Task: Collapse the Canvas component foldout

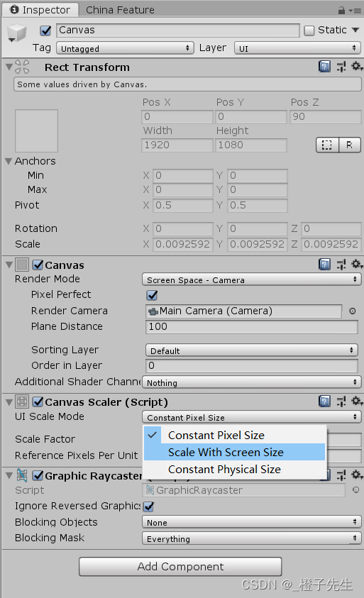Action: point(9,265)
